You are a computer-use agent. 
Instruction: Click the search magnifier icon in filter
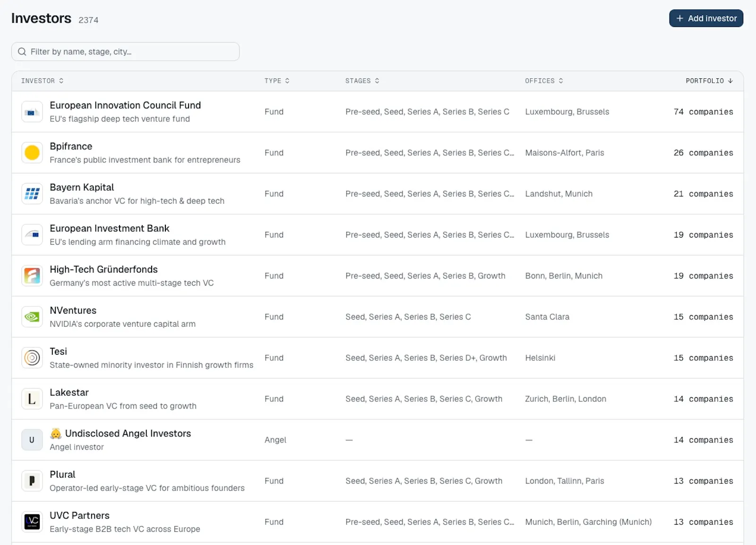pos(22,51)
